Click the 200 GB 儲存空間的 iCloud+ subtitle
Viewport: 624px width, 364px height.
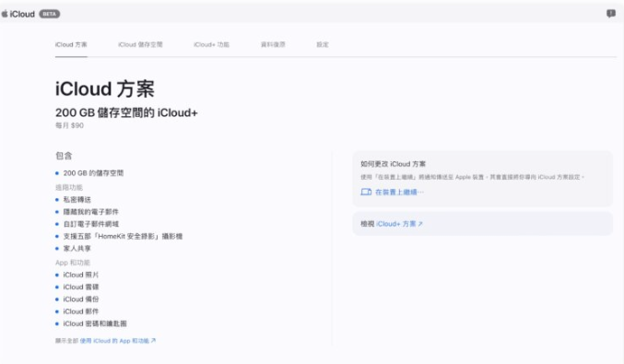pos(126,113)
